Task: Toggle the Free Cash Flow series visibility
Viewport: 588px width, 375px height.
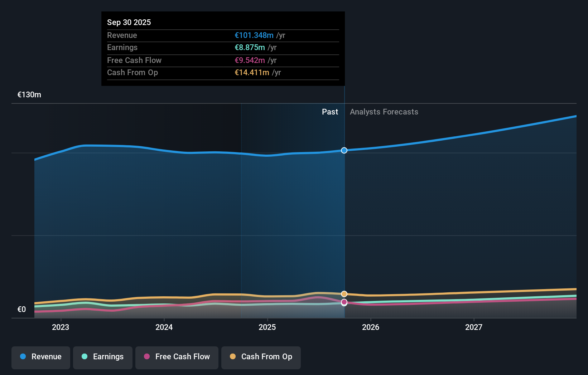Action: pyautogui.click(x=177, y=357)
